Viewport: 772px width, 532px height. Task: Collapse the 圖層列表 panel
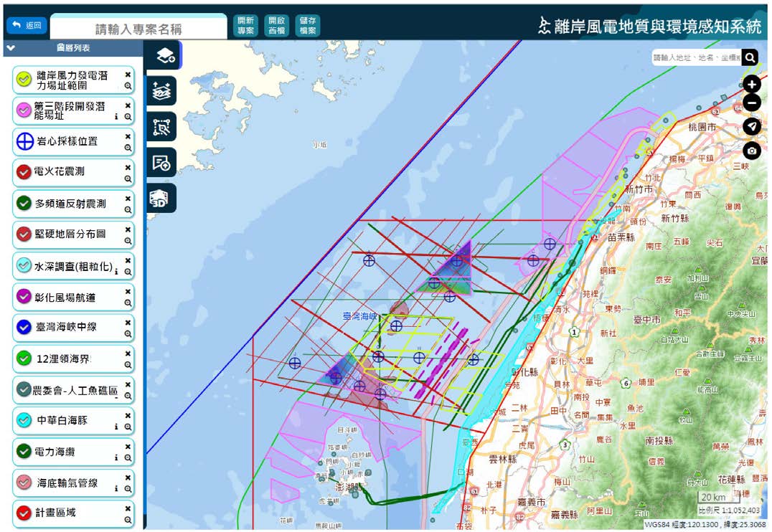[10, 49]
